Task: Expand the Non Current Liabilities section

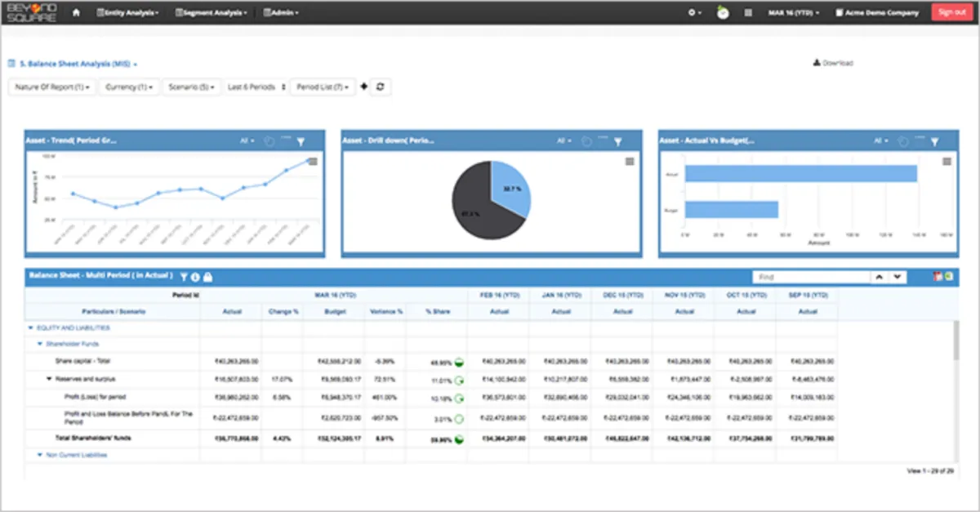Action: tap(41, 455)
